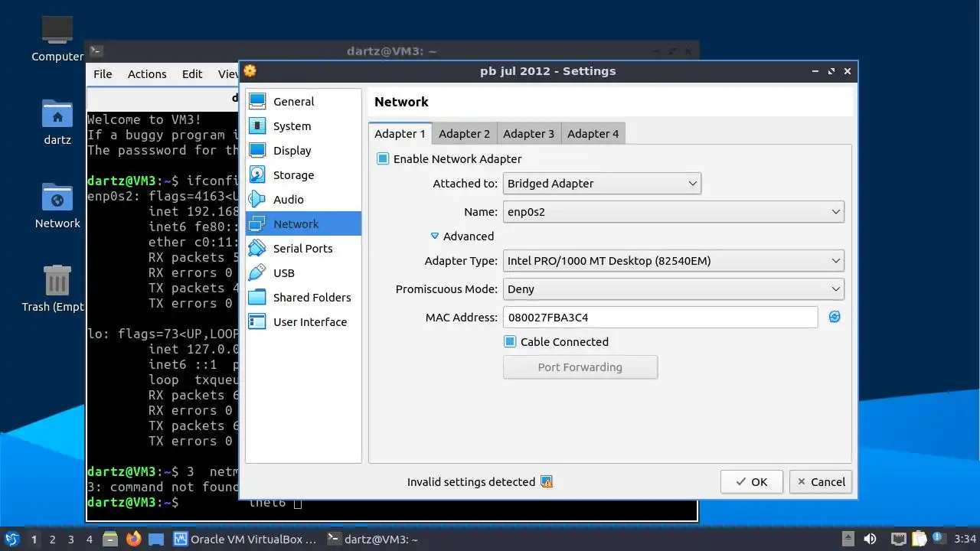Open the Audio settings category

[x=303, y=200]
